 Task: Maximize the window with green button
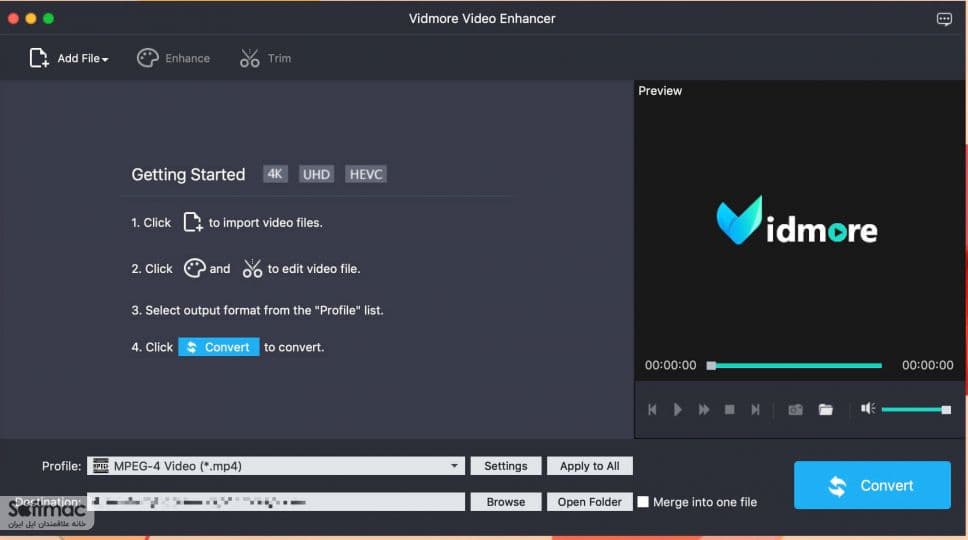[49, 19]
